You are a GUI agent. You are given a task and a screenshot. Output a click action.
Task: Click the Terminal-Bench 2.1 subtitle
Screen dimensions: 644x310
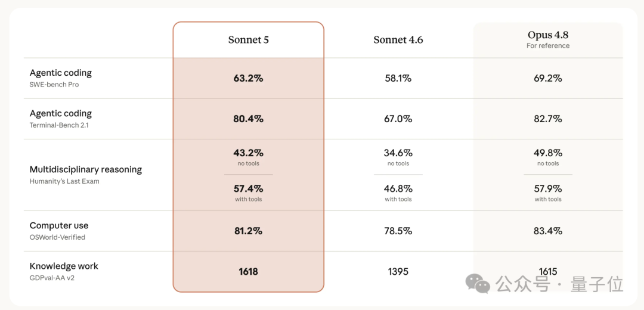(59, 125)
